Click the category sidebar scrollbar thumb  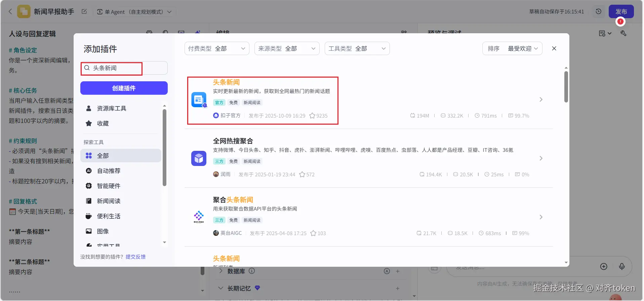(164, 148)
